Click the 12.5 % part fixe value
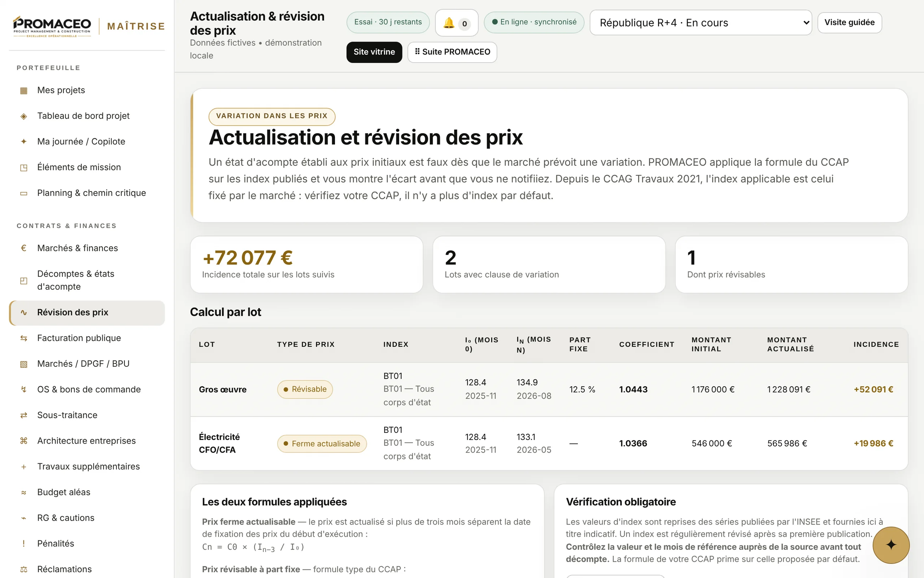The image size is (924, 578). (x=582, y=389)
